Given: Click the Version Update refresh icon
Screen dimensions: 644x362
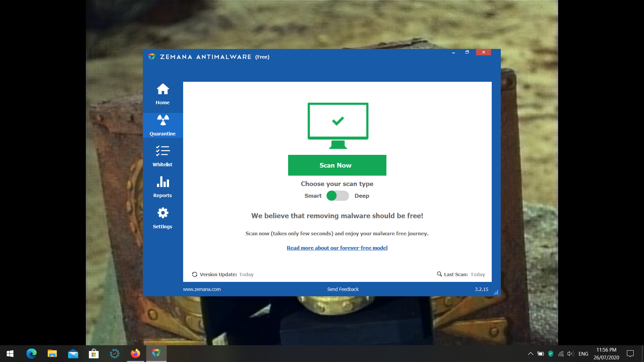Looking at the screenshot, I should [x=195, y=275].
